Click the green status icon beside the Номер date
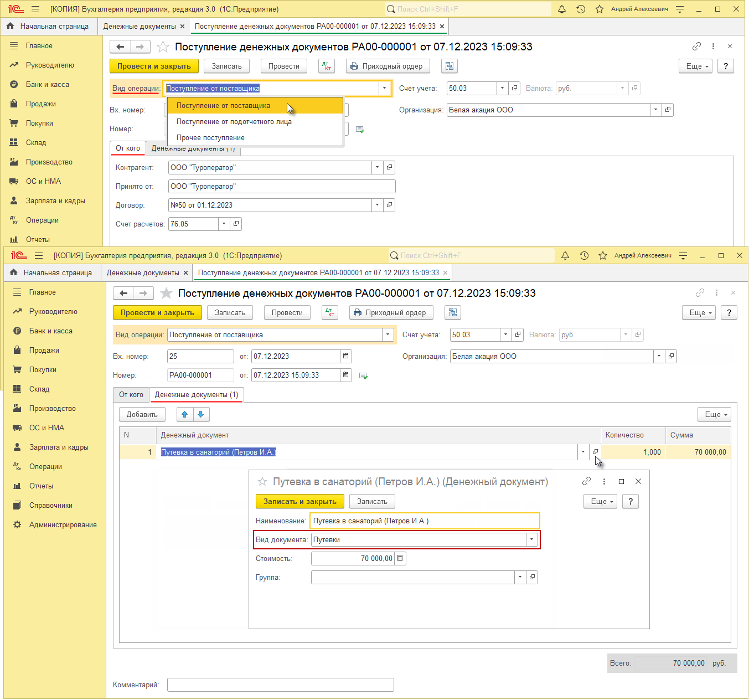The width and height of the screenshot is (749, 700). point(363,375)
